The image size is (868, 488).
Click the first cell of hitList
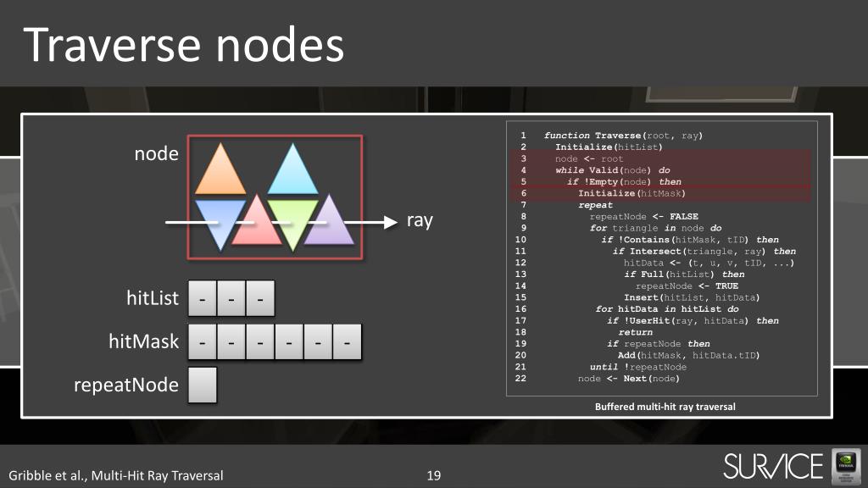click(x=203, y=298)
